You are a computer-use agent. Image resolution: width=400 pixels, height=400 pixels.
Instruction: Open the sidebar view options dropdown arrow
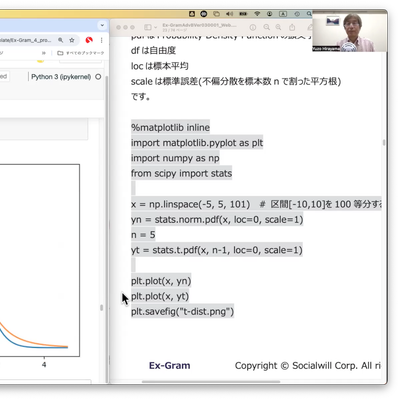tap(155, 27)
